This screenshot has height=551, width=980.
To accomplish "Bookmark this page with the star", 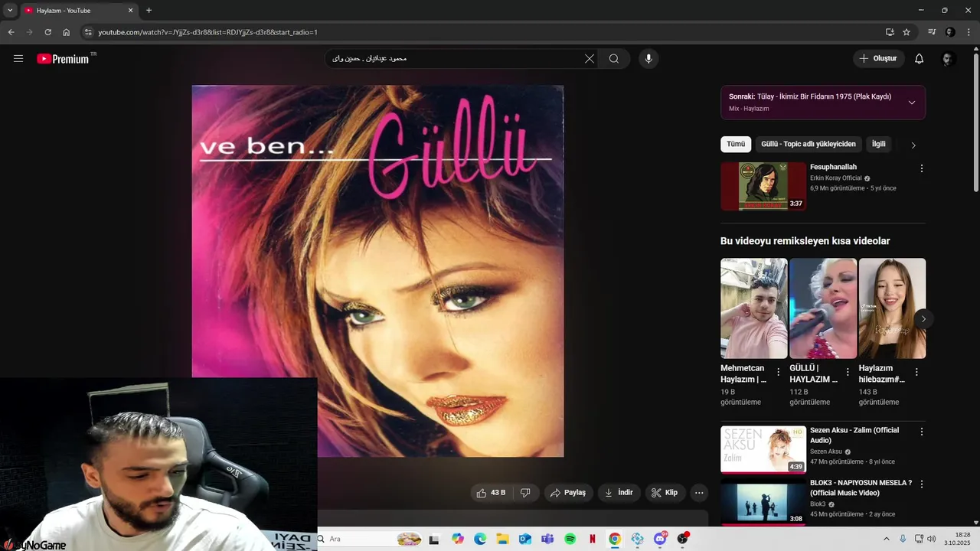I will (906, 32).
